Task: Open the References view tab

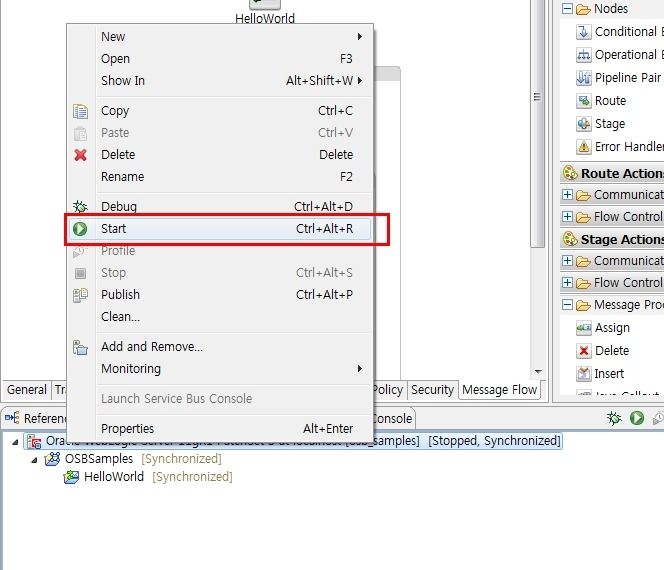Action: click(x=35, y=419)
